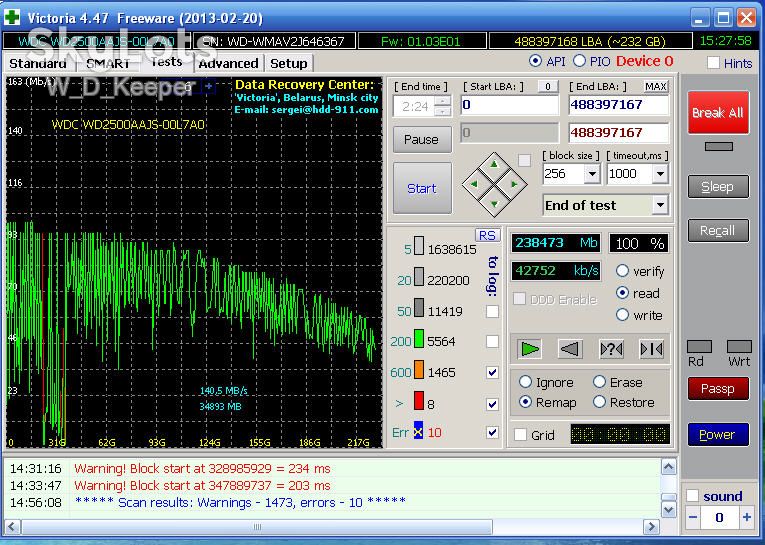Viewport: 765px width, 545px height.
Task: Enable the Hints checkbox
Action: pyautogui.click(x=713, y=62)
